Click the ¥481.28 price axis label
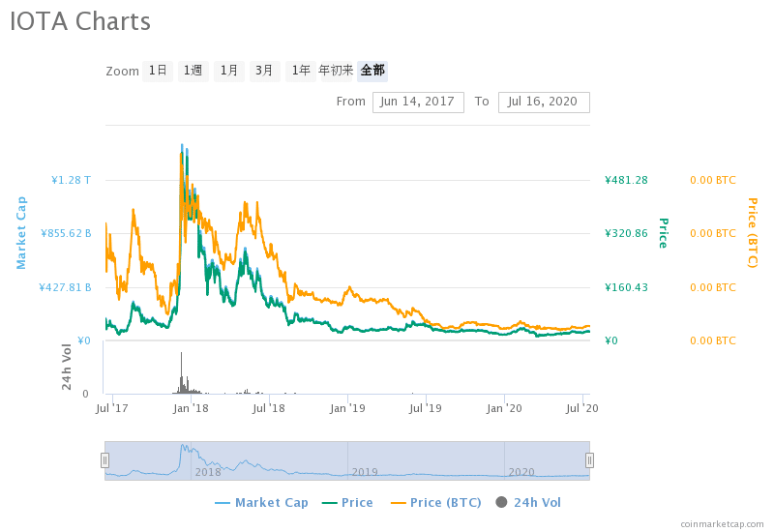Viewport: 774px width, 532px height. [626, 180]
